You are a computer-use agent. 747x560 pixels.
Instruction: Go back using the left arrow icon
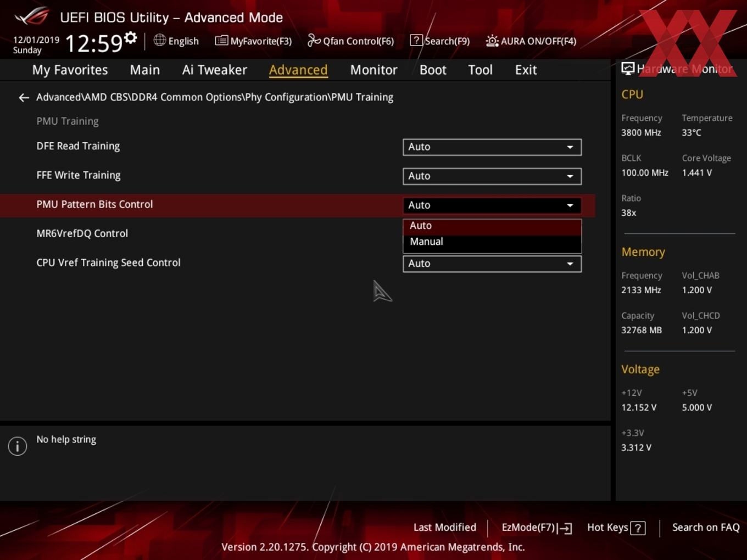click(x=24, y=98)
